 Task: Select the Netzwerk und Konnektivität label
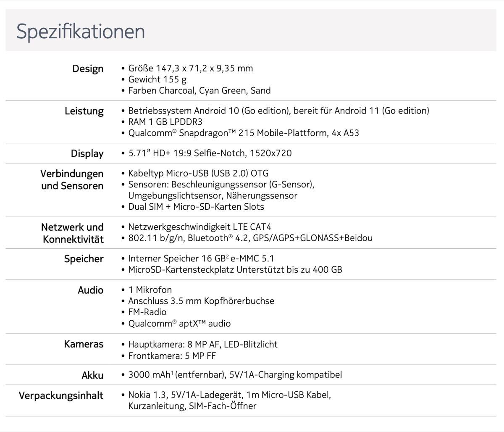pos(73,233)
